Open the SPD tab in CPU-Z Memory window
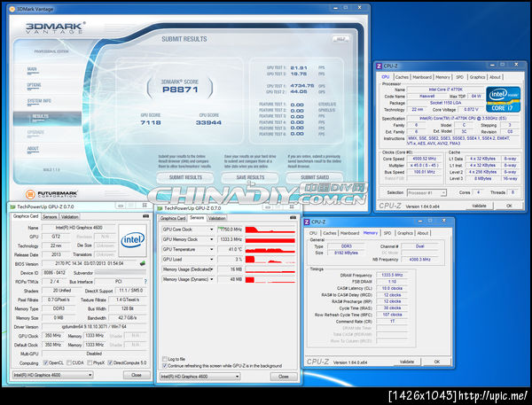This screenshot has height=405, width=532. (387, 233)
